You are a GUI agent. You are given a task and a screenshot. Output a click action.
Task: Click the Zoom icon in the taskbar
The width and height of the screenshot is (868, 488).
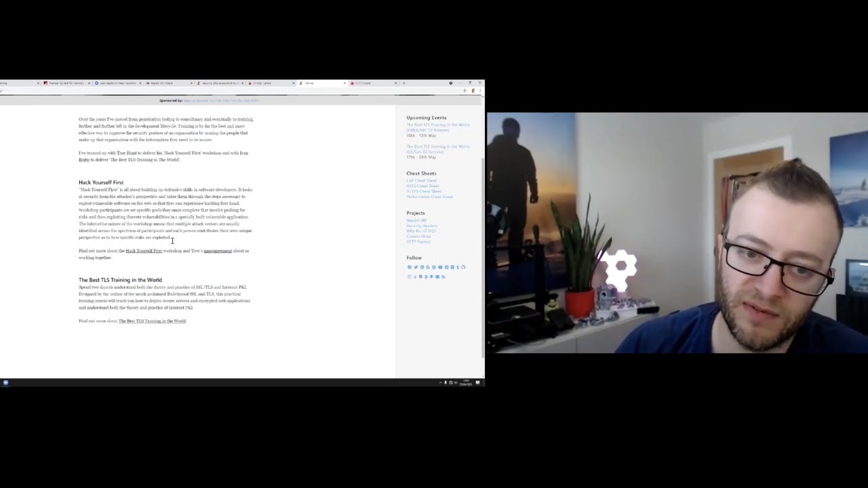[x=5, y=382]
